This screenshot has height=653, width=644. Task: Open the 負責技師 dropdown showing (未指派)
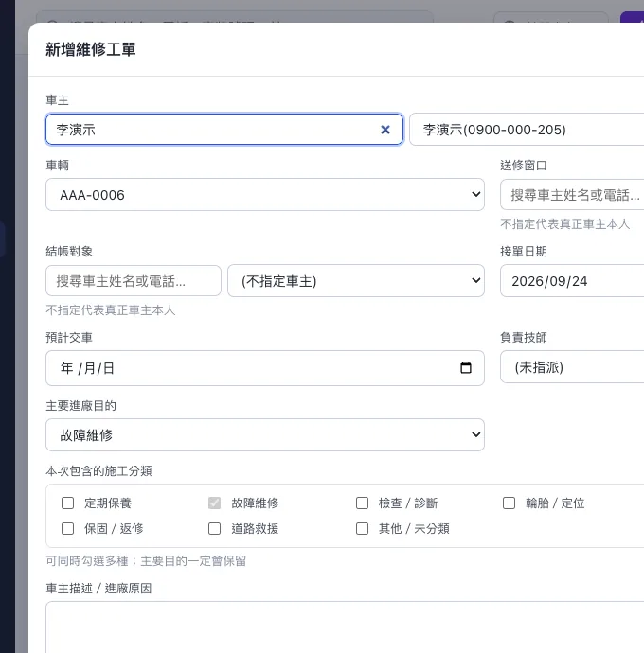coord(572,367)
